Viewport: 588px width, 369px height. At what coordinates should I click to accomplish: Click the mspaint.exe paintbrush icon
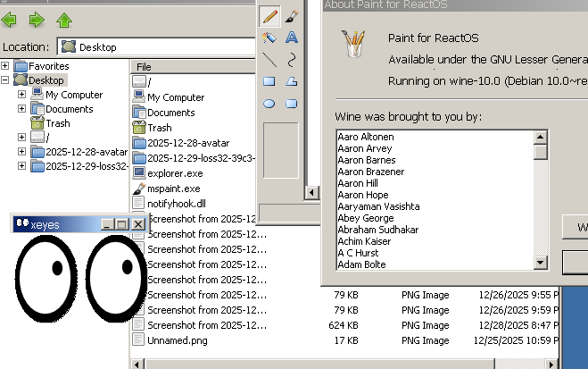click(139, 189)
